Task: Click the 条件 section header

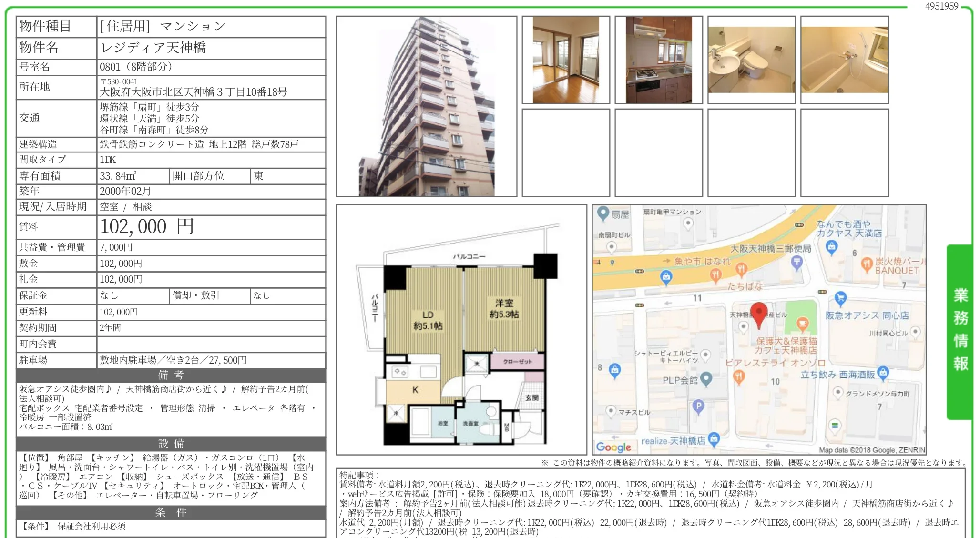Action: pos(171,512)
